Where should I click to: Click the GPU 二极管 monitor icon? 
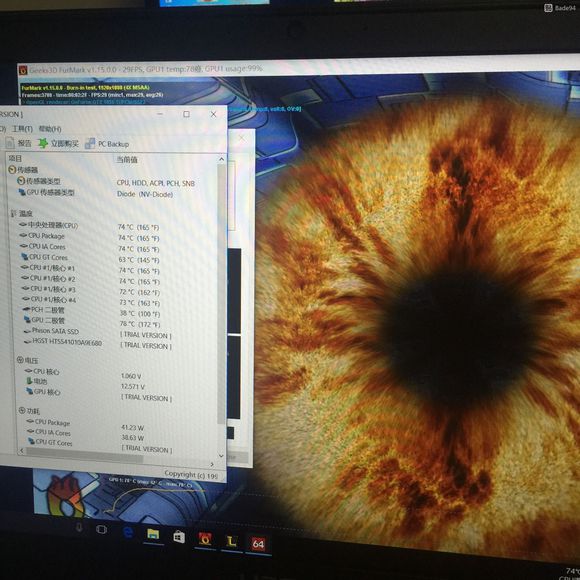point(27,320)
